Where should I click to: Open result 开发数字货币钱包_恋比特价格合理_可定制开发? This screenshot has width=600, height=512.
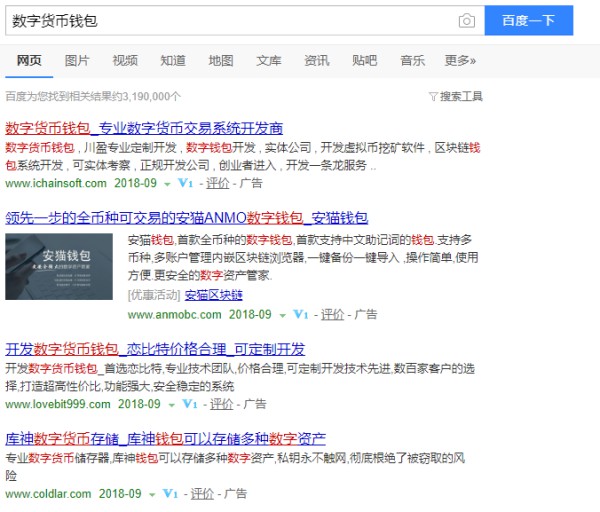click(x=155, y=349)
